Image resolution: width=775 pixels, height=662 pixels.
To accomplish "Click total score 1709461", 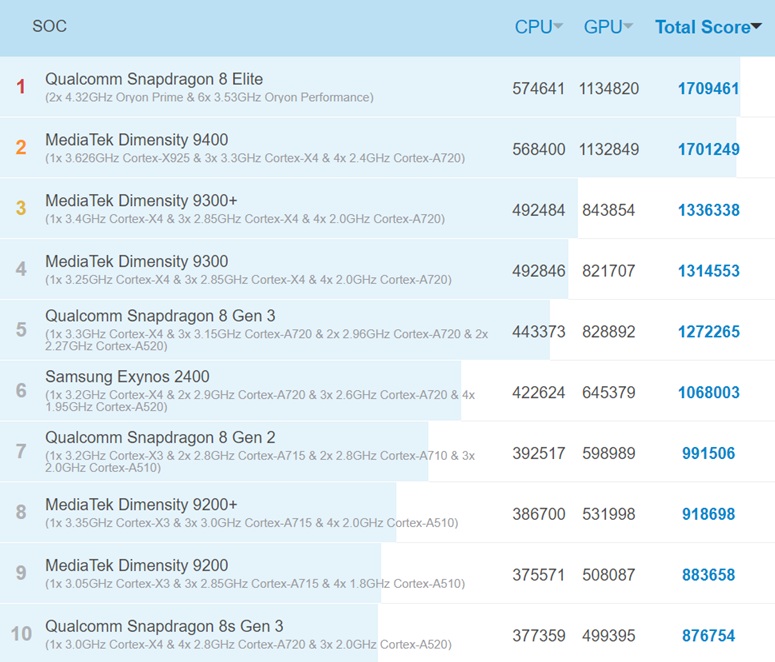I will pyautogui.click(x=708, y=88).
